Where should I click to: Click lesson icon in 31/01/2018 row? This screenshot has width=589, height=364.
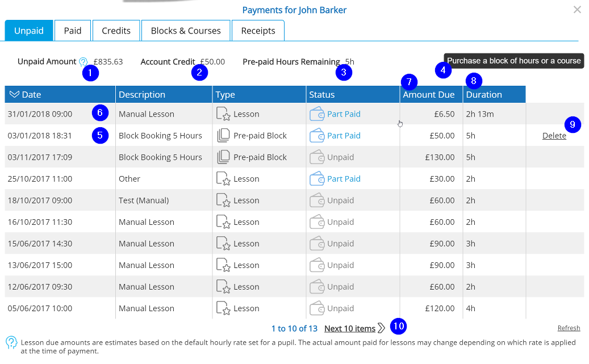pyautogui.click(x=223, y=114)
